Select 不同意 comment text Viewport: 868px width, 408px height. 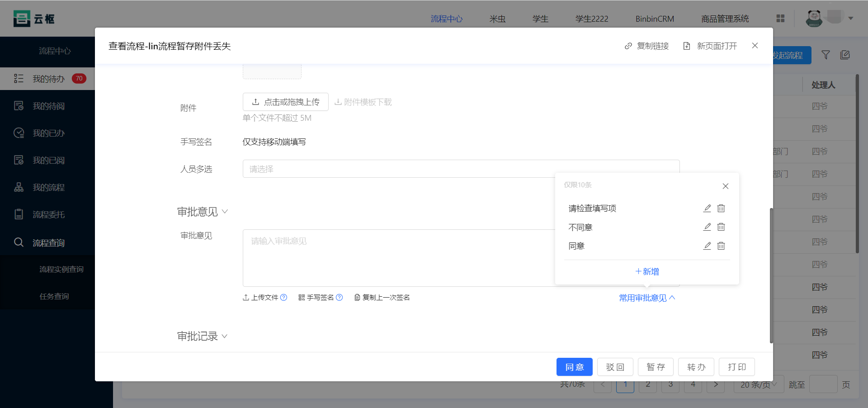point(580,227)
